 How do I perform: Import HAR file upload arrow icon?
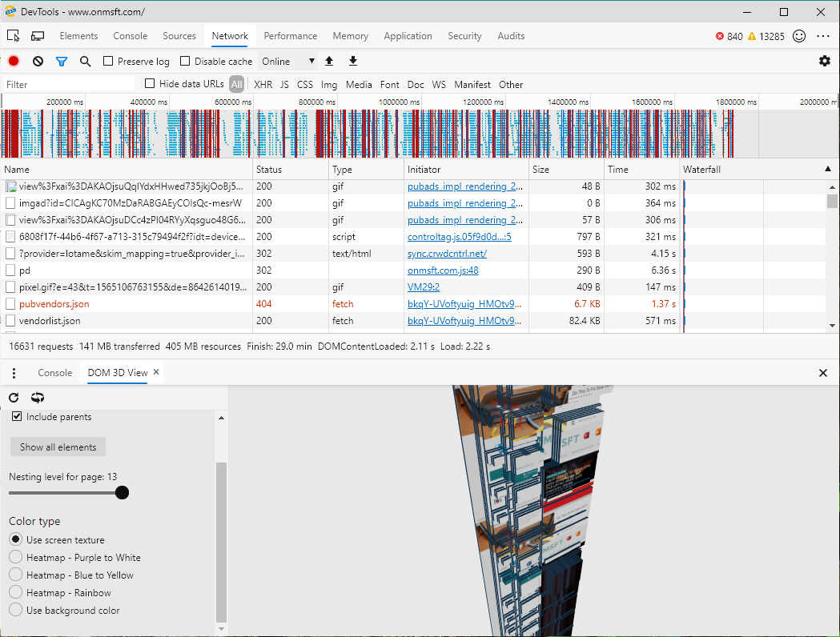329,61
